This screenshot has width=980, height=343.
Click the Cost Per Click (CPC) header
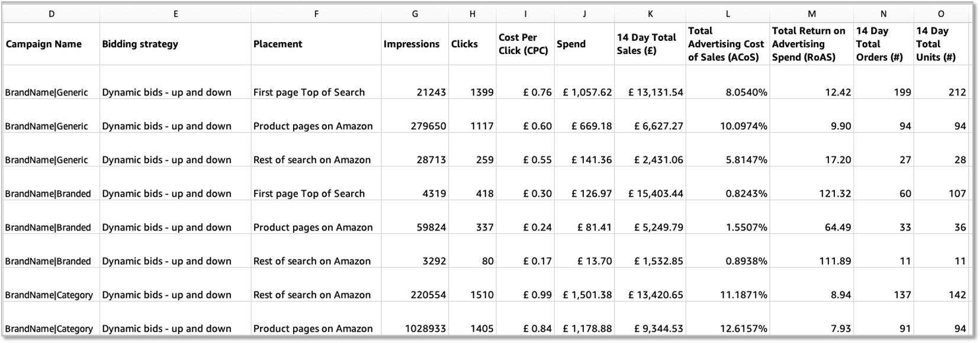tap(523, 44)
